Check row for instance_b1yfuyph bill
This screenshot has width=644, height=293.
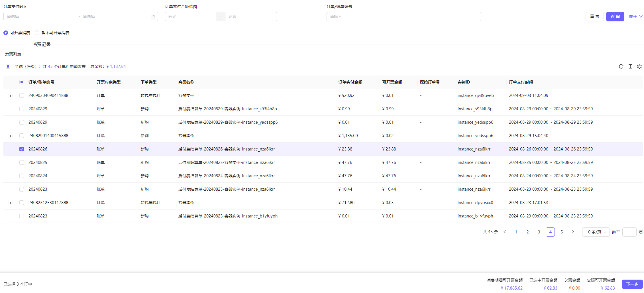(22, 216)
